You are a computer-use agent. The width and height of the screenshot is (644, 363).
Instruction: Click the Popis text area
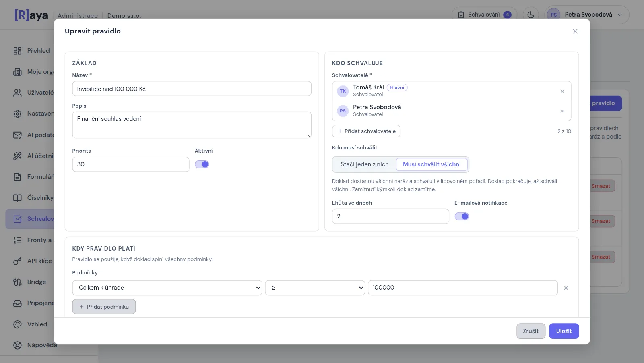click(x=192, y=125)
